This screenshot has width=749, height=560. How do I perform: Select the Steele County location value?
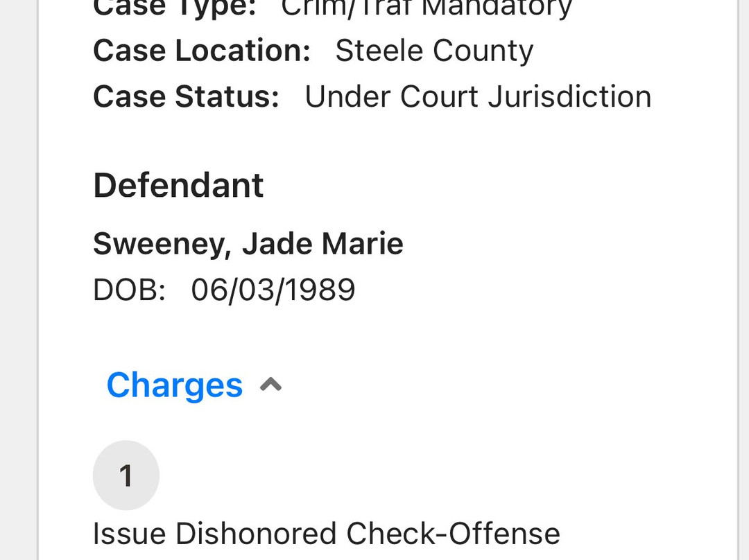pyautogui.click(x=434, y=51)
